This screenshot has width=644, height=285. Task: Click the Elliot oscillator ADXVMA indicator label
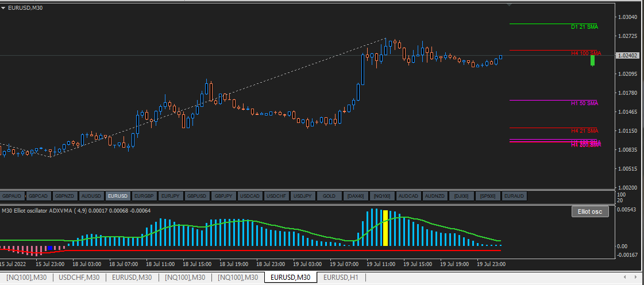tap(76, 211)
